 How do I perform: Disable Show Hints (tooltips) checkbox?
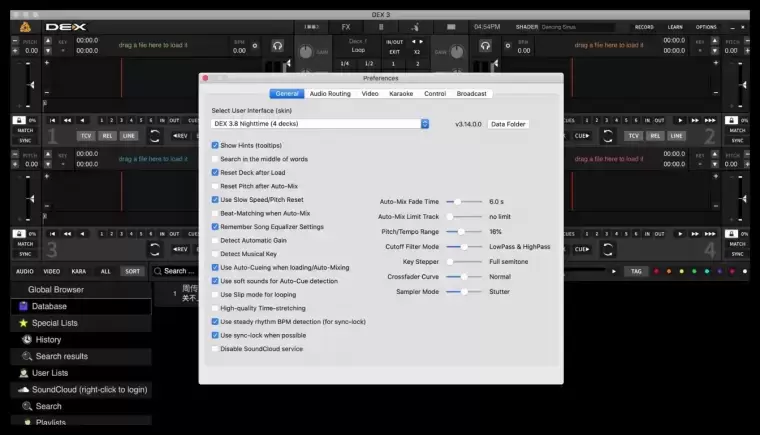[215, 145]
